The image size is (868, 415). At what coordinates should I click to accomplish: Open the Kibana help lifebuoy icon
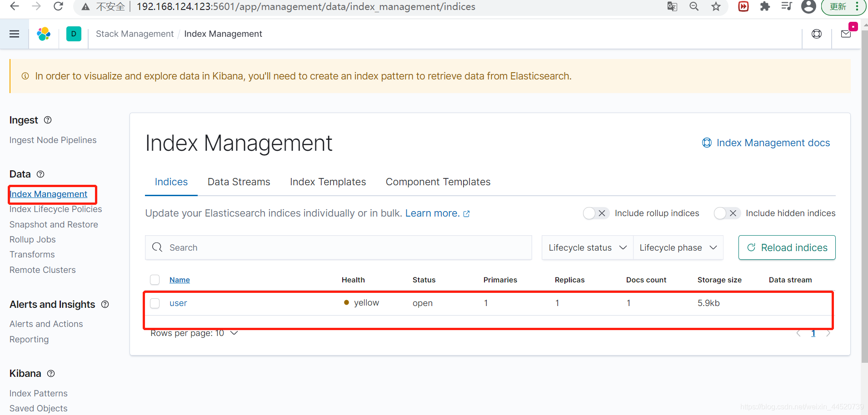pos(817,34)
